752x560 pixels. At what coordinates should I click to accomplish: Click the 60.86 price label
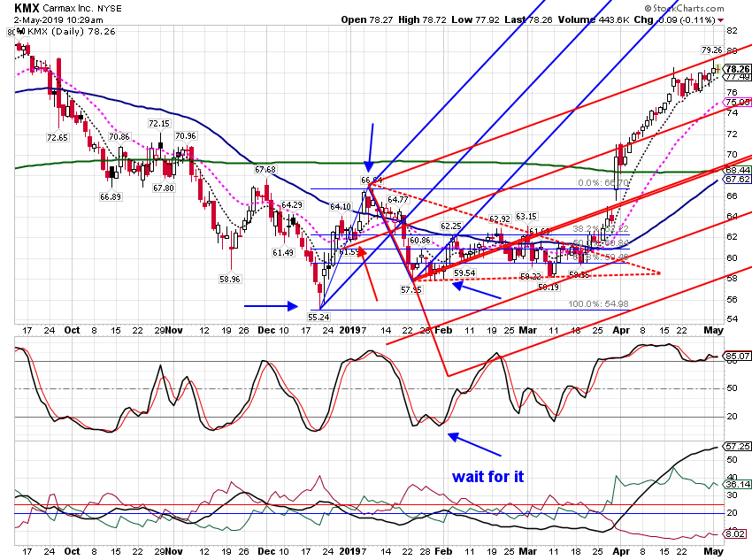(x=420, y=241)
